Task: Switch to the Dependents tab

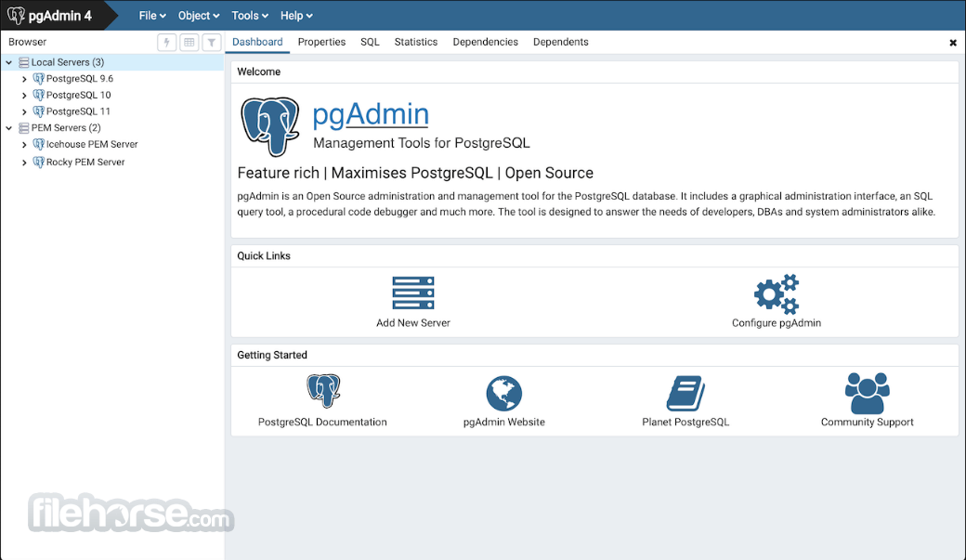Action: coord(561,42)
